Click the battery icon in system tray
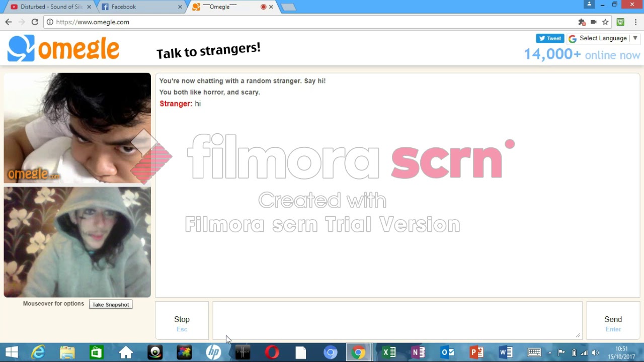 point(574,352)
